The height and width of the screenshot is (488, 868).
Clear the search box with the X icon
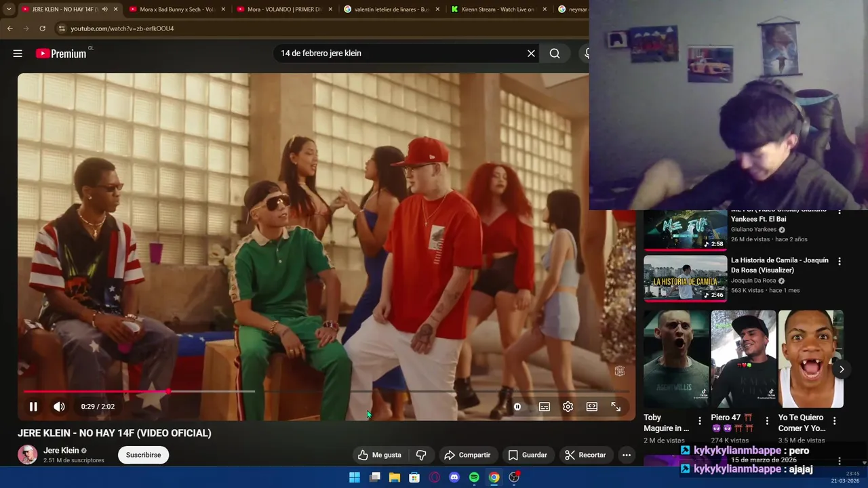pos(531,54)
